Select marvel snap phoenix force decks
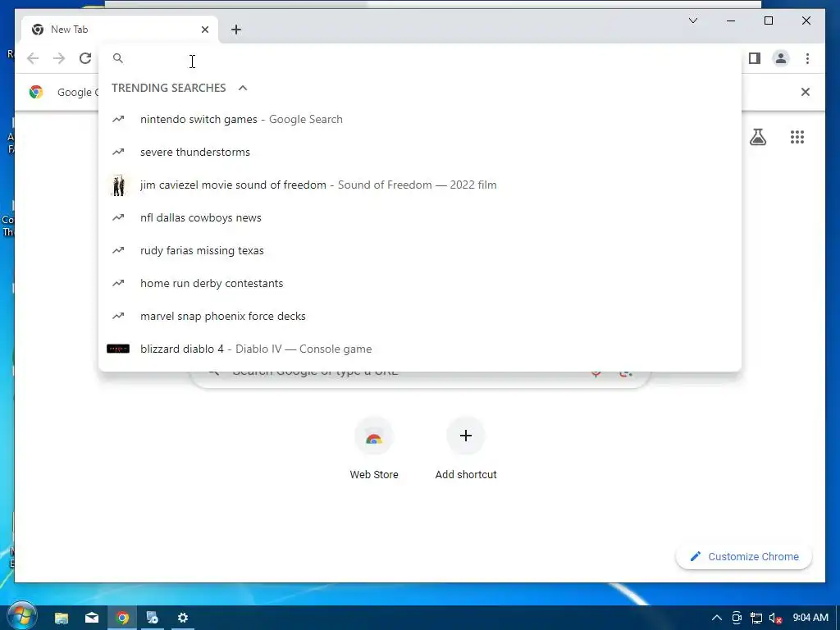Screen dimensions: 840x630 (420, 316)
